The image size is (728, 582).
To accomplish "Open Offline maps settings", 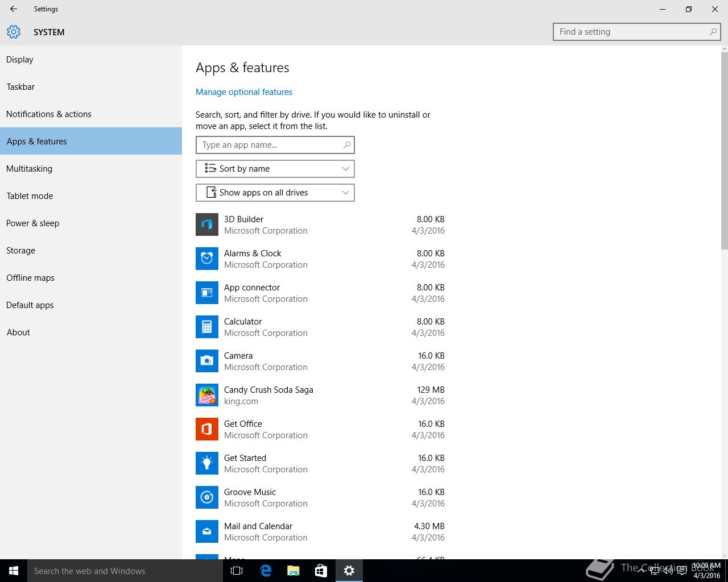I will 91,278.
